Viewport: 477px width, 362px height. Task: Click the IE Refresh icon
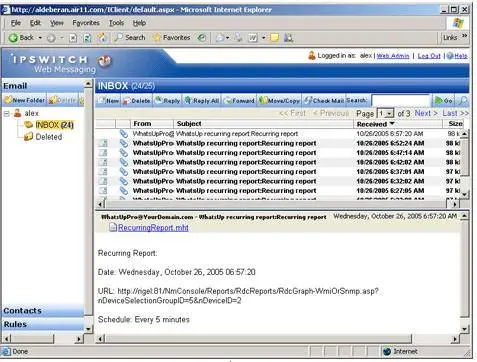(x=87, y=38)
